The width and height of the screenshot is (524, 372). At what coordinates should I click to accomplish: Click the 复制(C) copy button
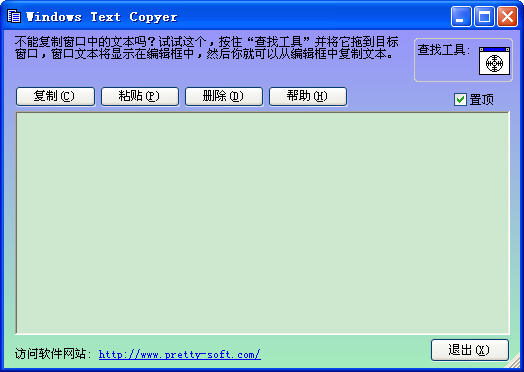tap(55, 96)
